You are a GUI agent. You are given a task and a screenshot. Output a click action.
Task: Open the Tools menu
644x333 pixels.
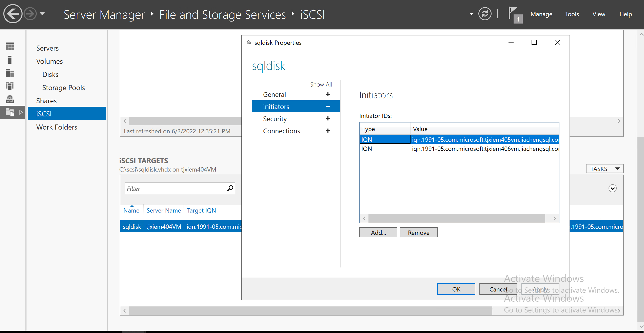click(x=572, y=14)
